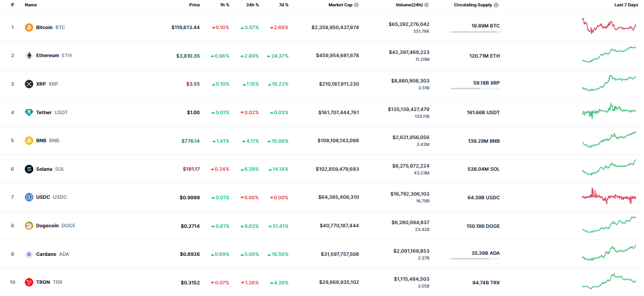Click the Cardano logo icon
This screenshot has height=296, width=644.
click(x=29, y=254)
